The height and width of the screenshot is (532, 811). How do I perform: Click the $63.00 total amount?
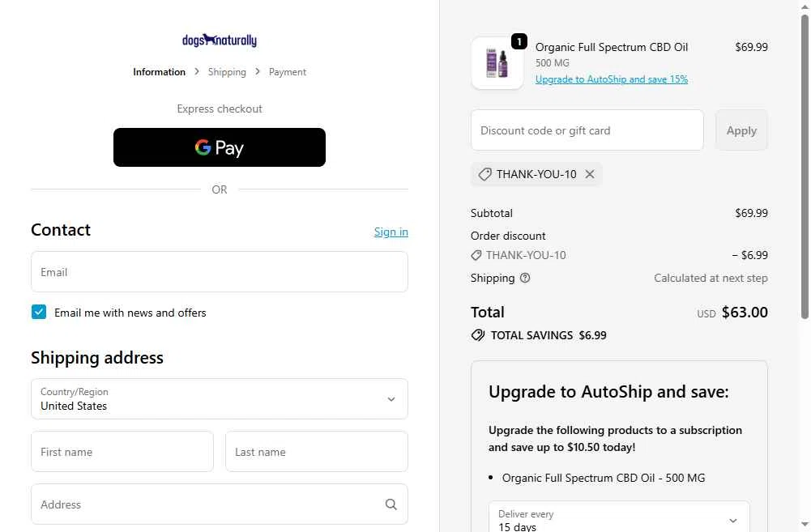tap(745, 313)
